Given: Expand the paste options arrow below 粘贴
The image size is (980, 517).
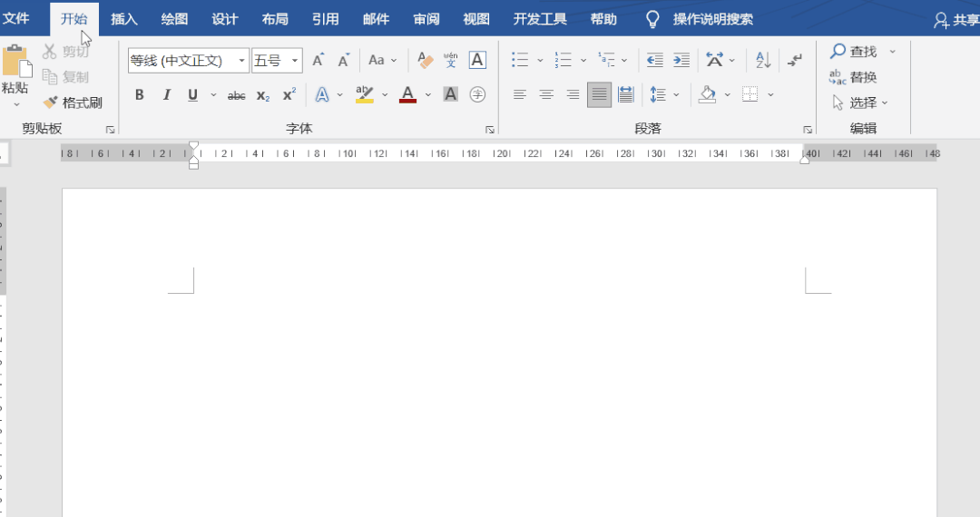Looking at the screenshot, I should (16, 105).
